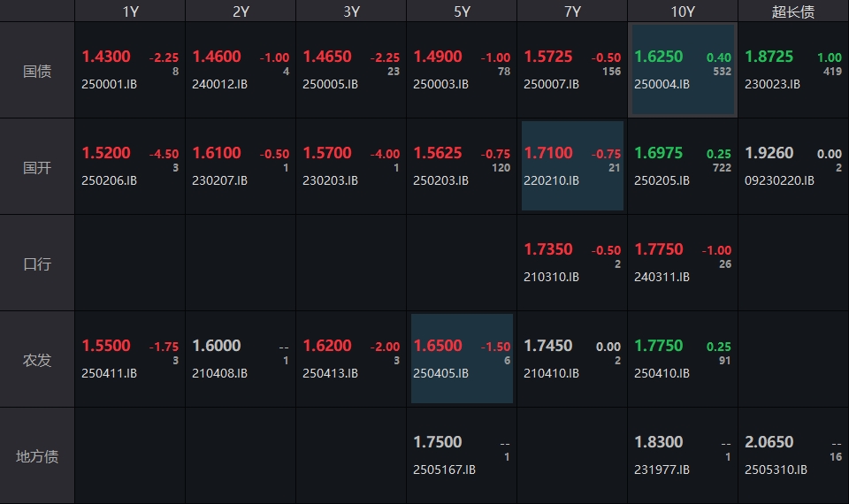
Task: Click the 1Y column header
Action: click(x=130, y=11)
